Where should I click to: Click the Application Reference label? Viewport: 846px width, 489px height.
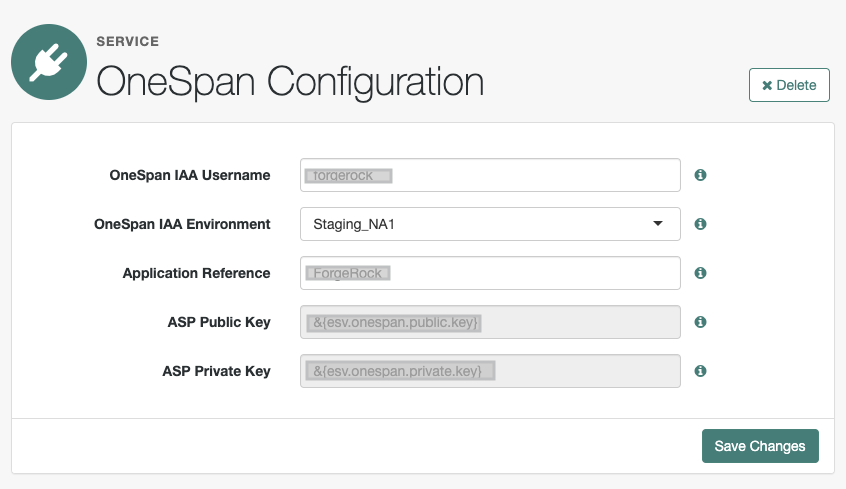pos(196,274)
